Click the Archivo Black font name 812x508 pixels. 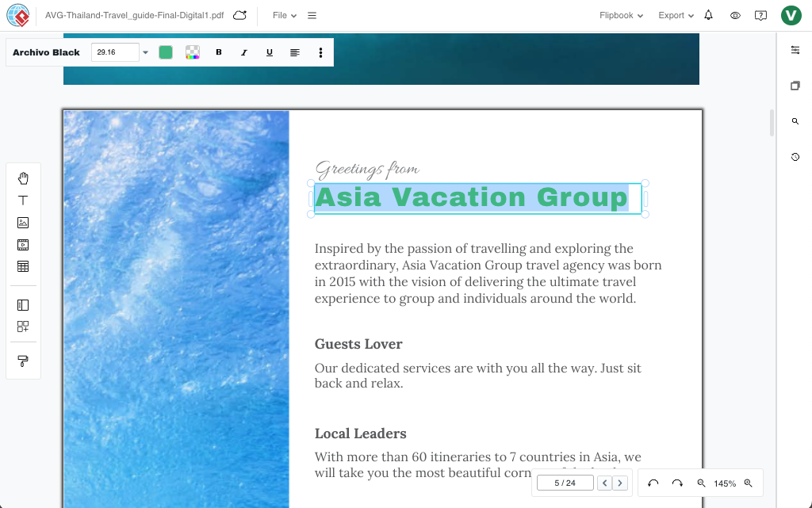pos(46,52)
